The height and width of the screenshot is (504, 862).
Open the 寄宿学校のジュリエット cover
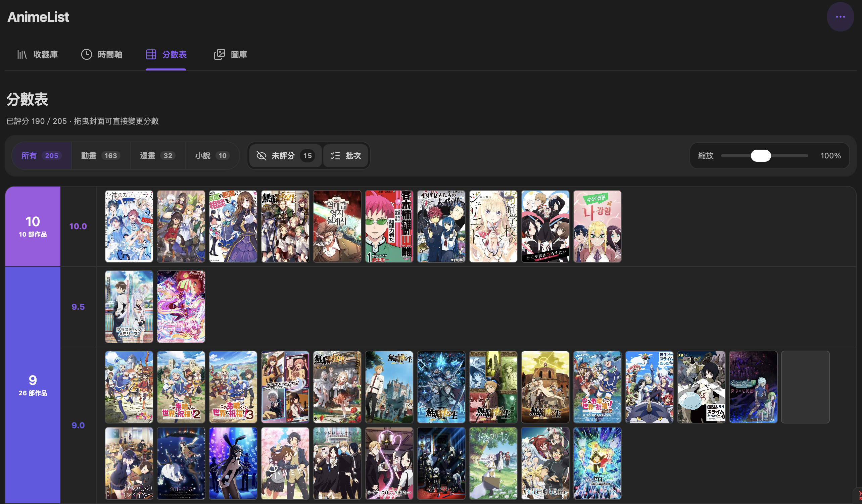[x=493, y=226]
